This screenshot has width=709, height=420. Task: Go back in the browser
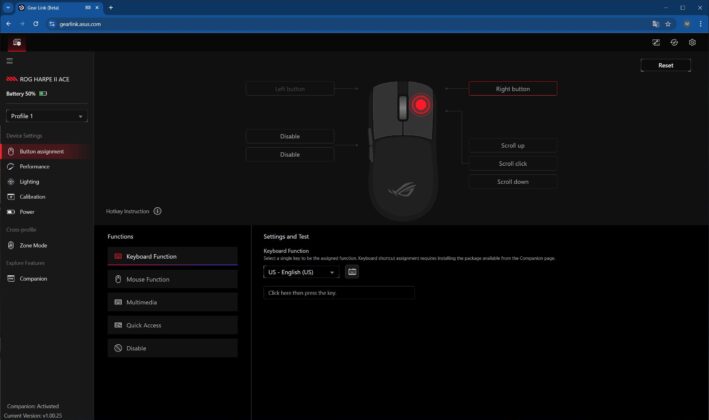[x=9, y=24]
